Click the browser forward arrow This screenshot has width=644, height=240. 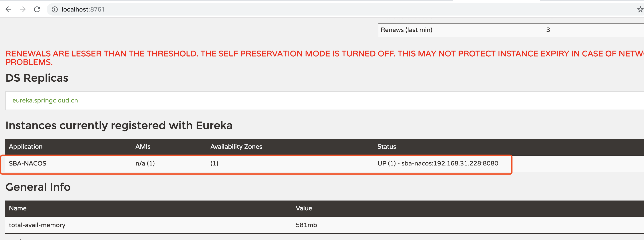click(23, 10)
